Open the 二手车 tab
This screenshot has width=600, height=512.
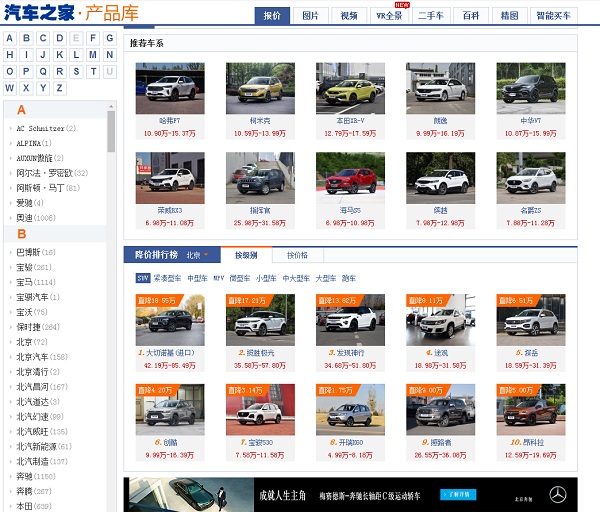(431, 16)
